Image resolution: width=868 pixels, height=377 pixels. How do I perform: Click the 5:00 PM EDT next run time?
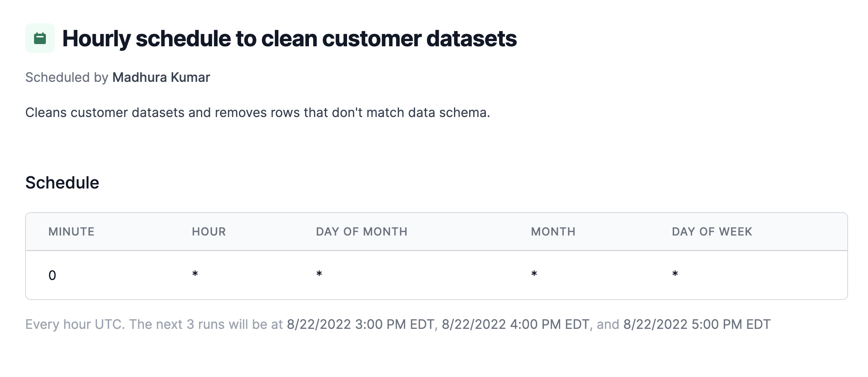click(697, 324)
